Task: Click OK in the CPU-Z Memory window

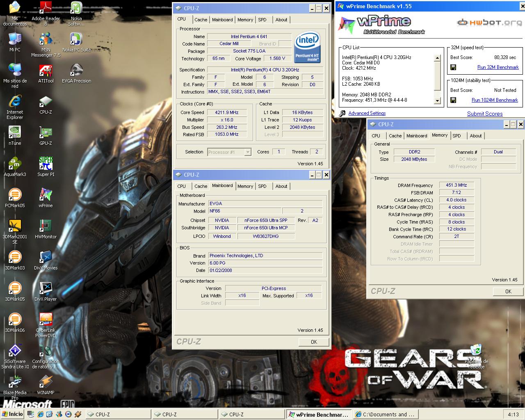Action: click(x=508, y=292)
